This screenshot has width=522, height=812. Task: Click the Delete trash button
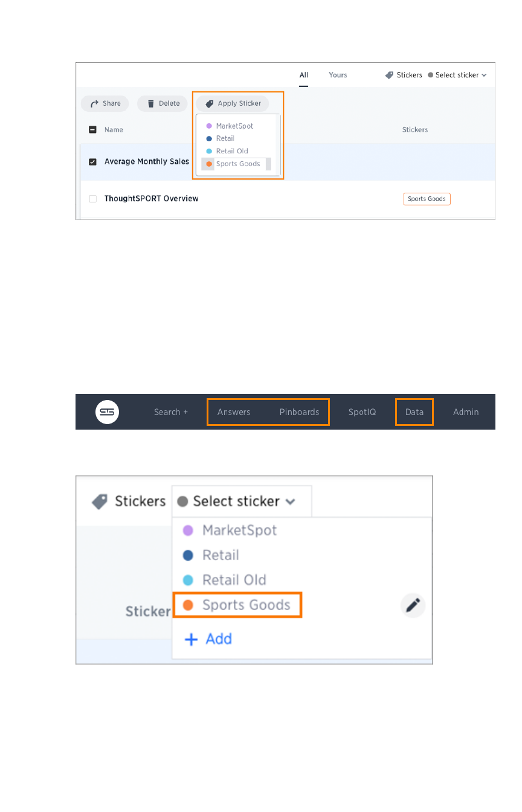[x=162, y=103]
